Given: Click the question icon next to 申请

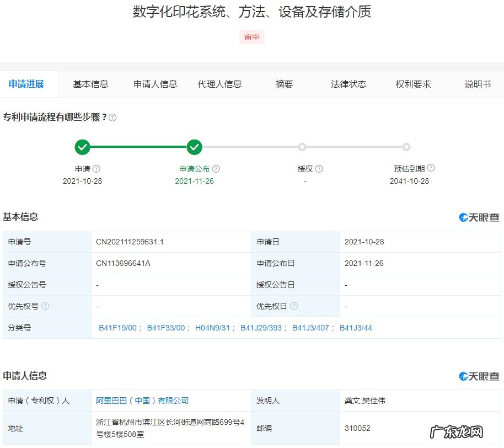Looking at the screenshot, I should point(96,169).
